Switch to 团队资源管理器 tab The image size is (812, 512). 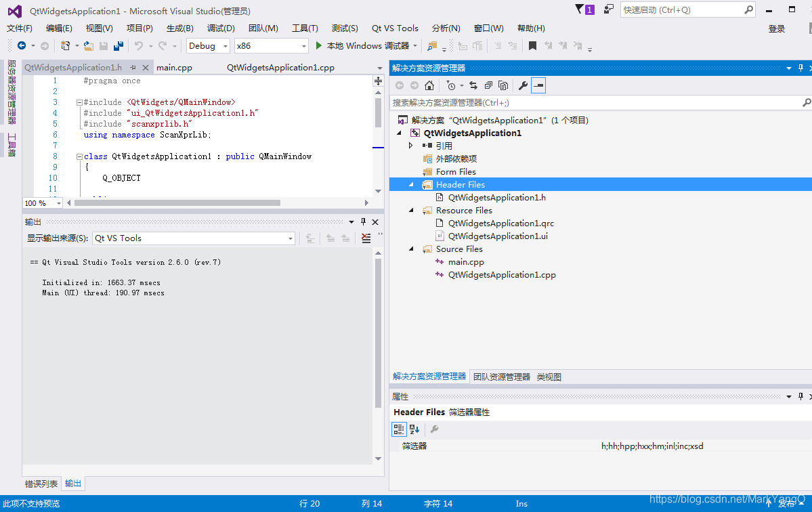pos(502,377)
